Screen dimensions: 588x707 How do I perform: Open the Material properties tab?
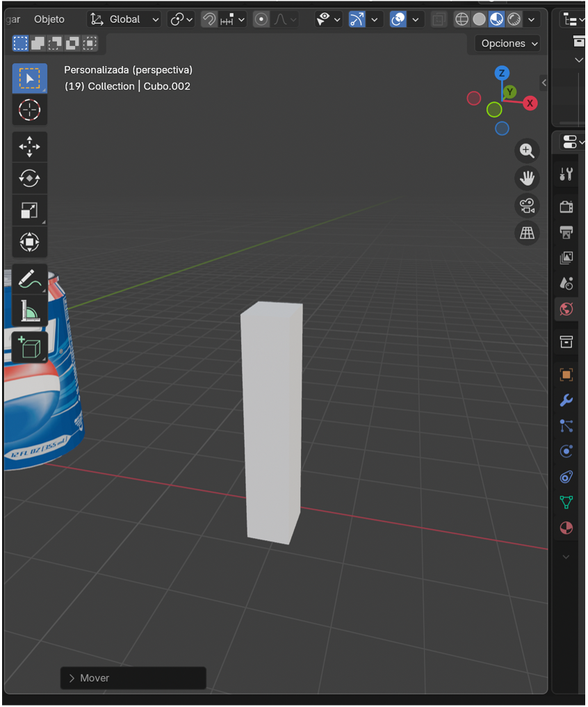click(x=566, y=528)
